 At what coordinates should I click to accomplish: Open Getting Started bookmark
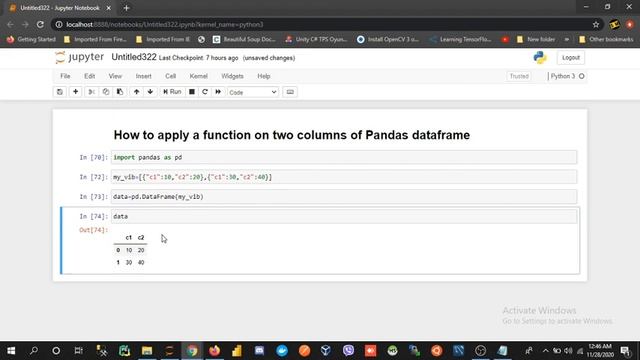coord(31,40)
